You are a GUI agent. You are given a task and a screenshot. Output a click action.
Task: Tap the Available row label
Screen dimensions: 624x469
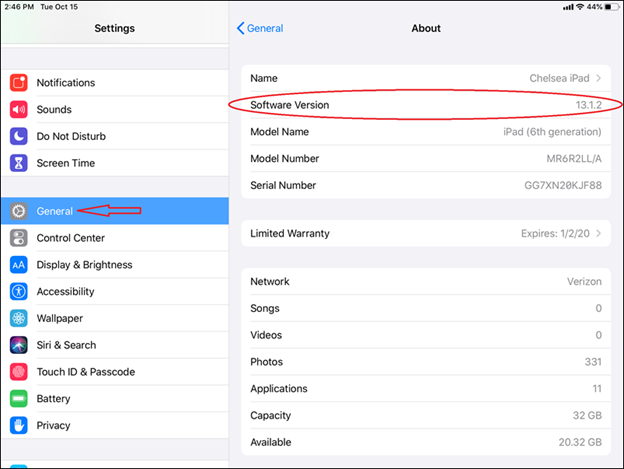271,442
